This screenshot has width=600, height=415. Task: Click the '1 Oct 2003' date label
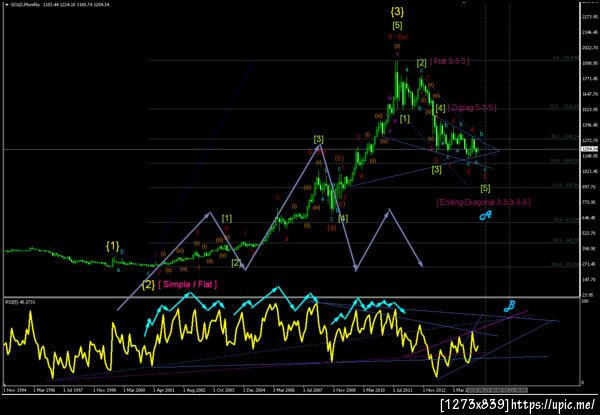tap(224, 390)
